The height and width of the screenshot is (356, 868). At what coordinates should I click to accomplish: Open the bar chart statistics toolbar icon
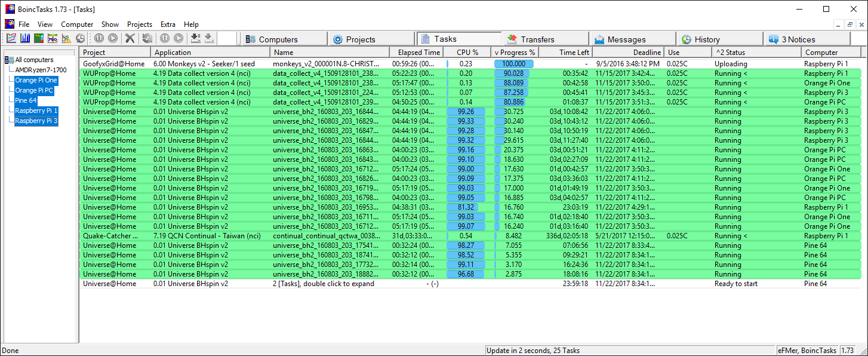(25, 38)
